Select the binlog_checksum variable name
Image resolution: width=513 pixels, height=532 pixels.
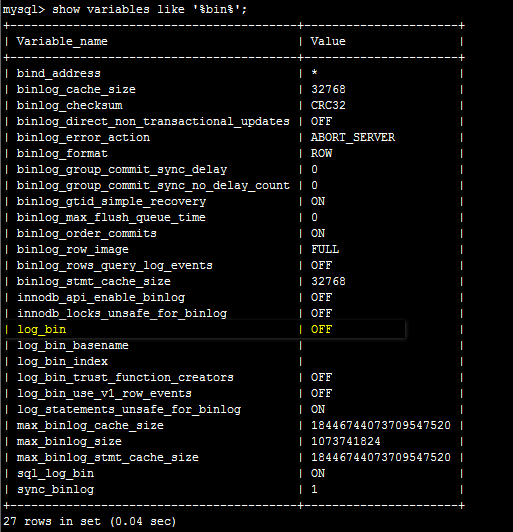pos(70,105)
